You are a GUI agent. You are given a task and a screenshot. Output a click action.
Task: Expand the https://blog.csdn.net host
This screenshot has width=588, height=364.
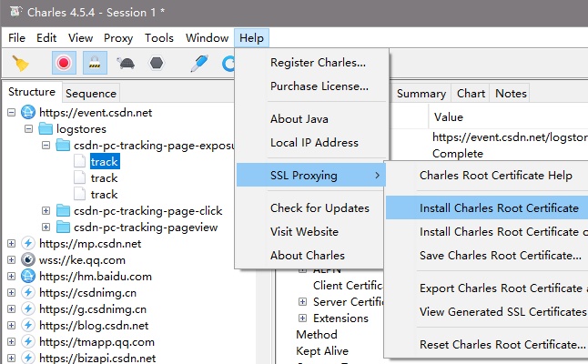pos(11,326)
